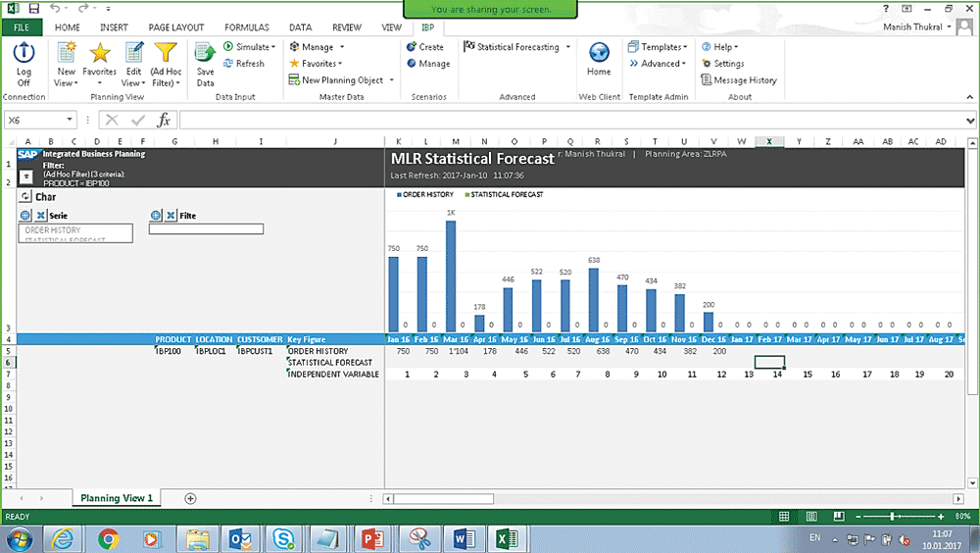Click Manage in Scenarios group
Screen dimensions: 980x553
[428, 63]
